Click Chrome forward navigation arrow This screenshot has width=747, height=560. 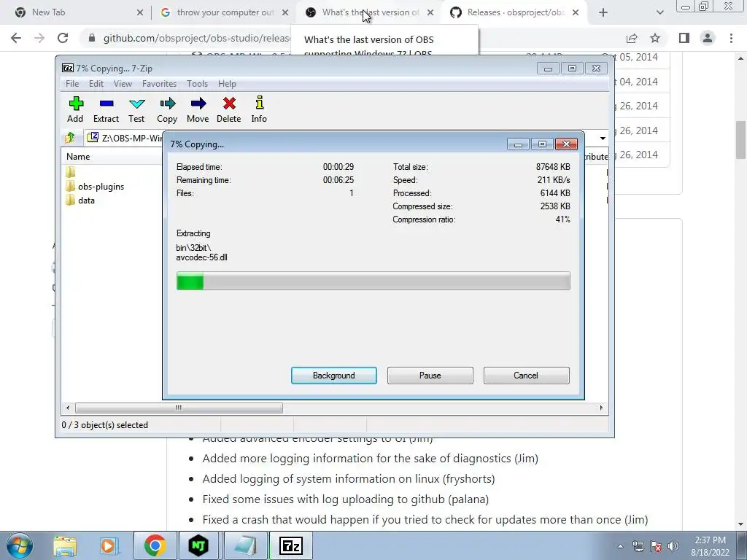39,38
